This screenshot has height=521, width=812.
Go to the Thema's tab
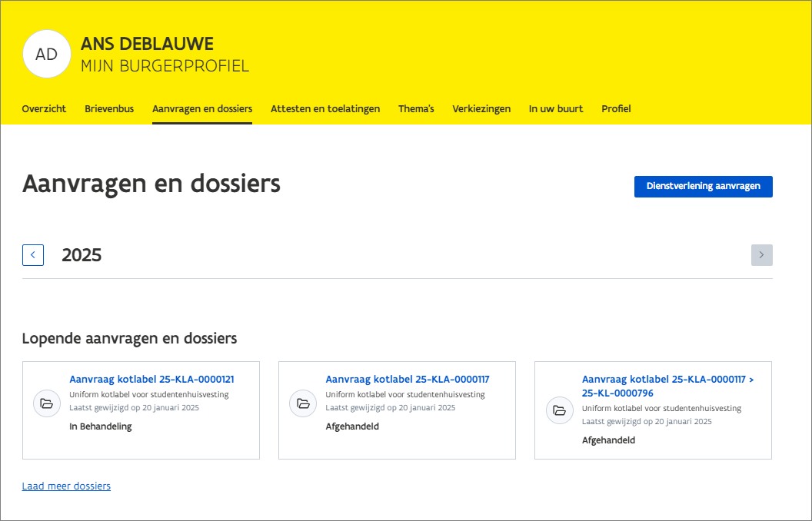(x=416, y=109)
